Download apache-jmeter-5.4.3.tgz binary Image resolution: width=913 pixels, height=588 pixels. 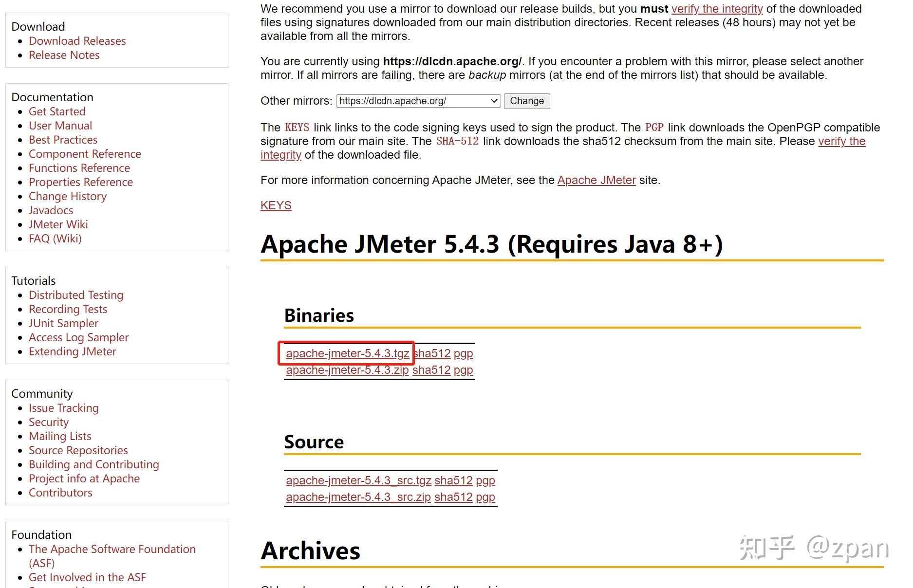coord(347,353)
